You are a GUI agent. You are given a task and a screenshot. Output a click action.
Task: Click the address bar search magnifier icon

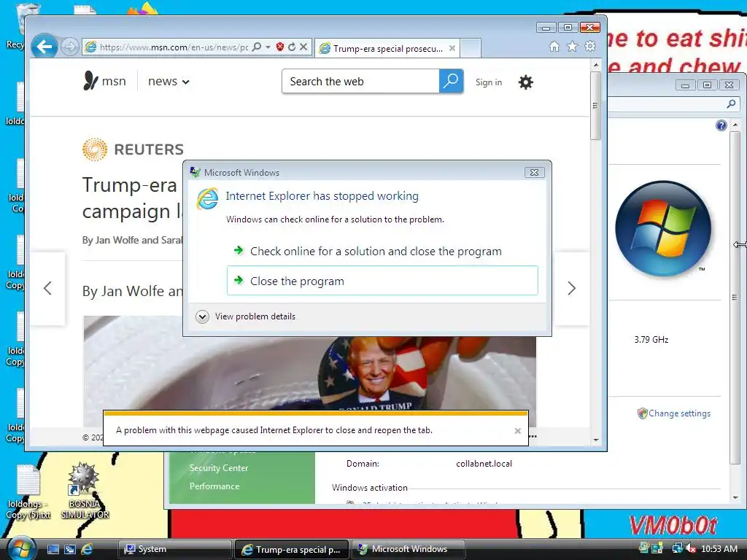point(256,47)
